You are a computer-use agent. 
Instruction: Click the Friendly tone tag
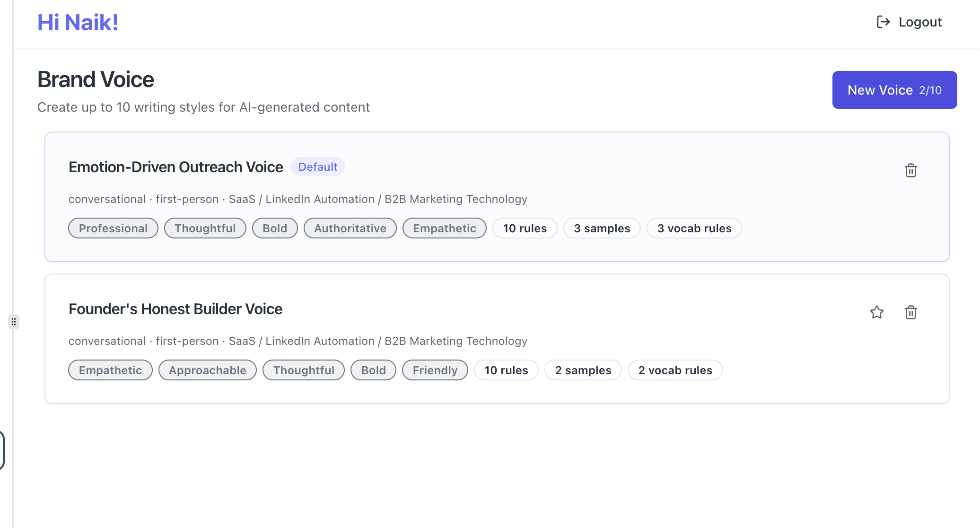[435, 370]
